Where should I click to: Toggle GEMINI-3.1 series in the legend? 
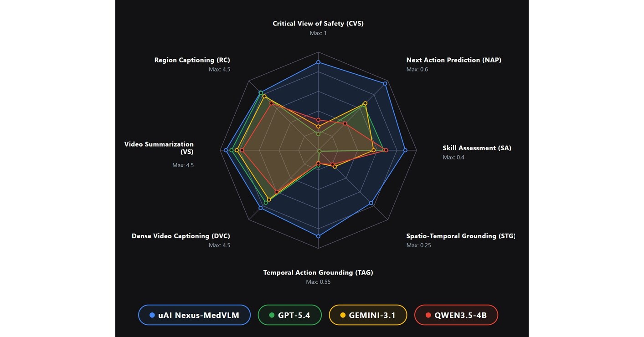(x=367, y=315)
